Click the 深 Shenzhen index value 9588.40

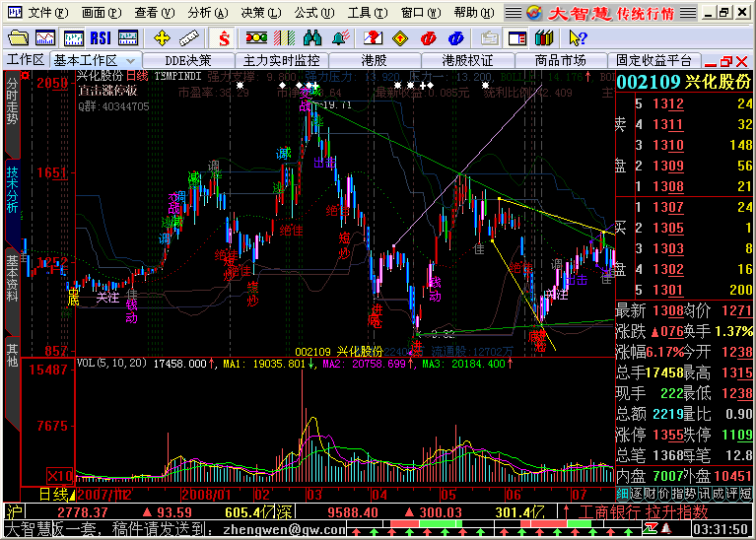[351, 512]
